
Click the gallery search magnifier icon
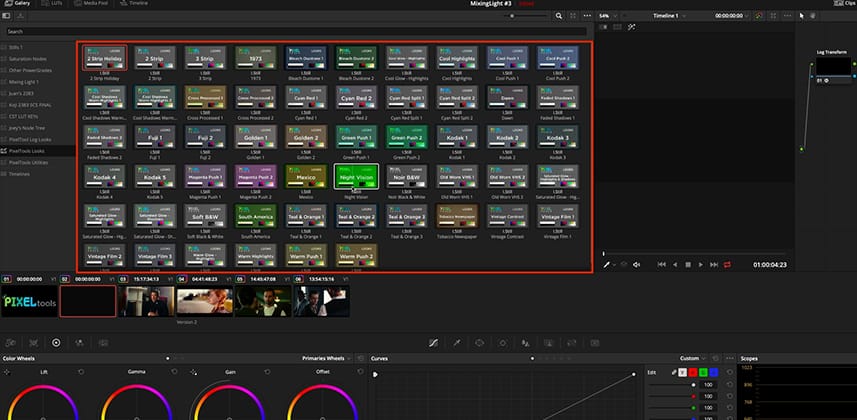[x=559, y=16]
